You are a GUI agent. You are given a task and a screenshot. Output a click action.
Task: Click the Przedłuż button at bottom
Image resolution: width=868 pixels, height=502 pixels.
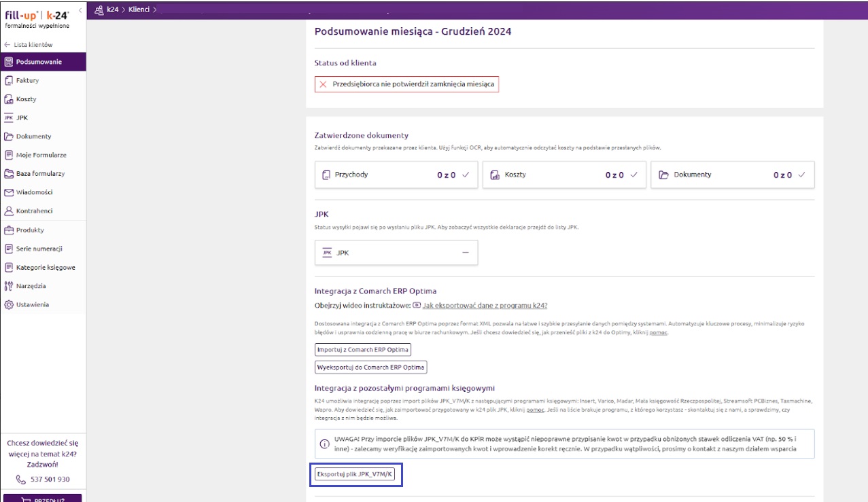pos(44,499)
